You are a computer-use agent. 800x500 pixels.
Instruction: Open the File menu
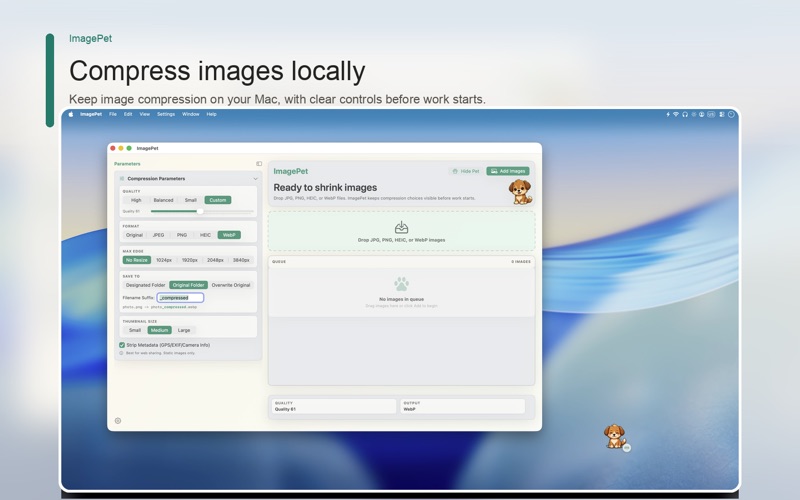[x=113, y=114]
